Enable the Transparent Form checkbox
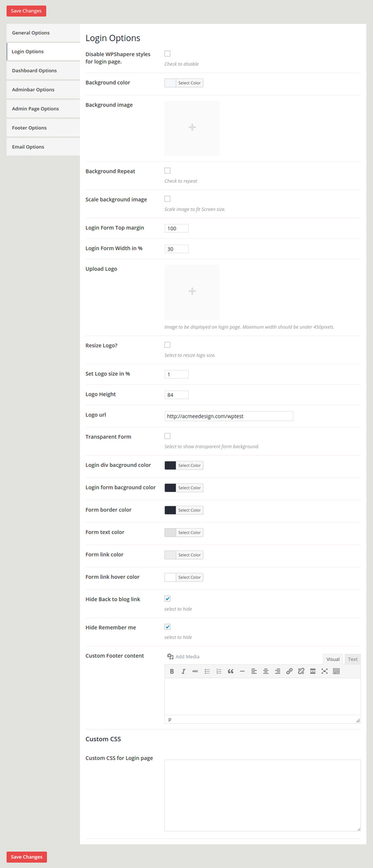This screenshot has width=373, height=868. tap(167, 436)
